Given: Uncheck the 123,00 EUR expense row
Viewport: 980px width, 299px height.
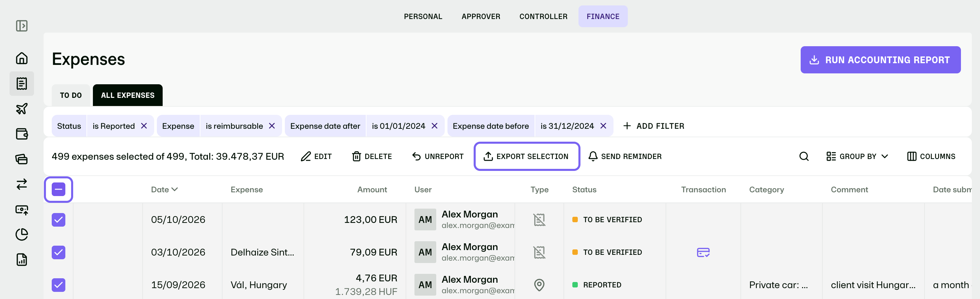Looking at the screenshot, I should pyautogui.click(x=59, y=219).
